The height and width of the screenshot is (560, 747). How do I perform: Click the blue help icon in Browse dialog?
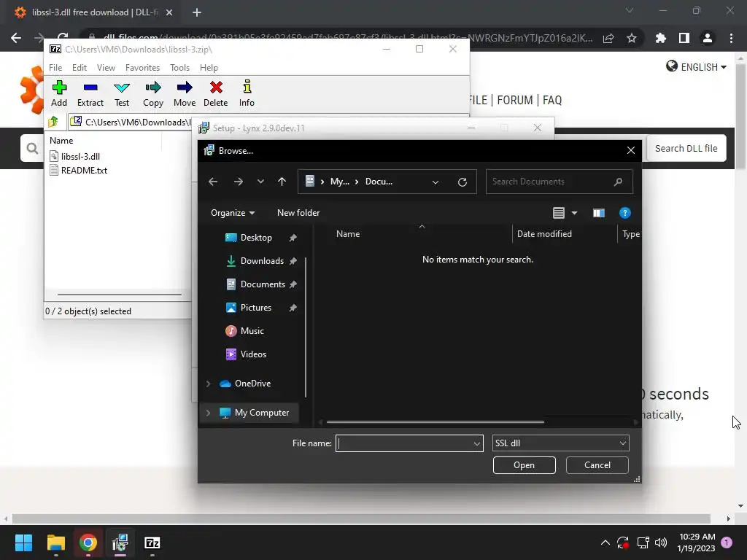point(624,213)
